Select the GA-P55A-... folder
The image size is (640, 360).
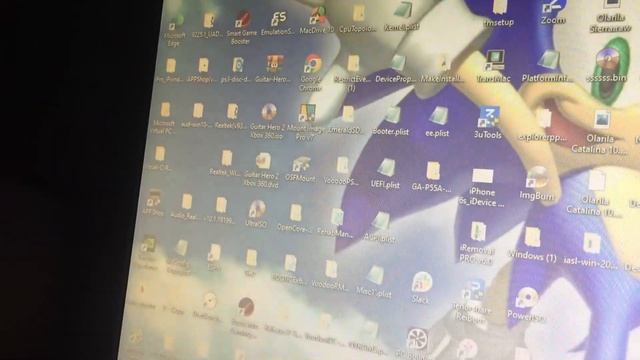click(x=431, y=177)
